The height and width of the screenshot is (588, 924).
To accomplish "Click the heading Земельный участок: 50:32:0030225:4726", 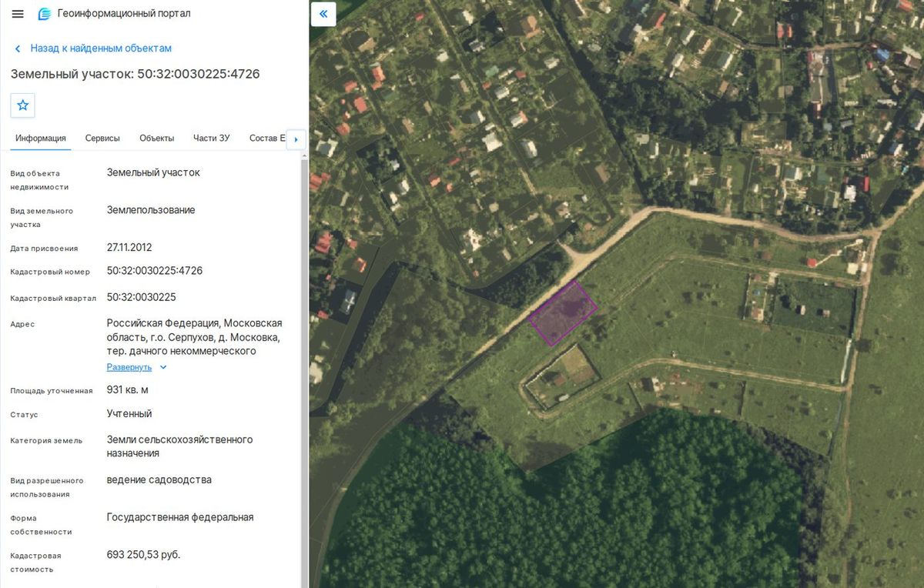I will click(135, 74).
